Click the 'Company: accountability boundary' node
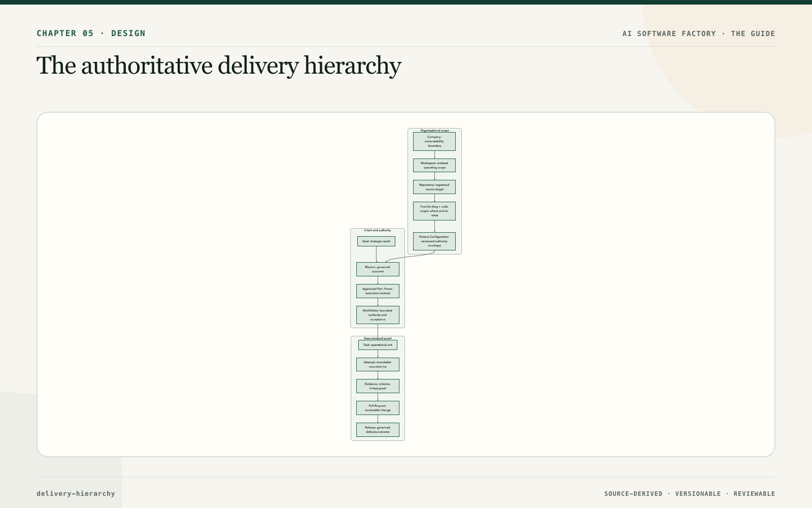The image size is (812, 508). pos(434,141)
